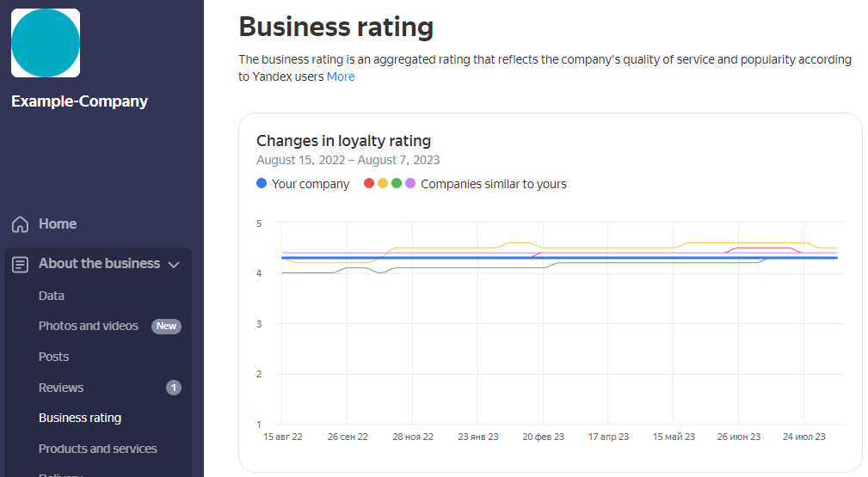
Task: Open the More link in description
Action: (x=341, y=76)
